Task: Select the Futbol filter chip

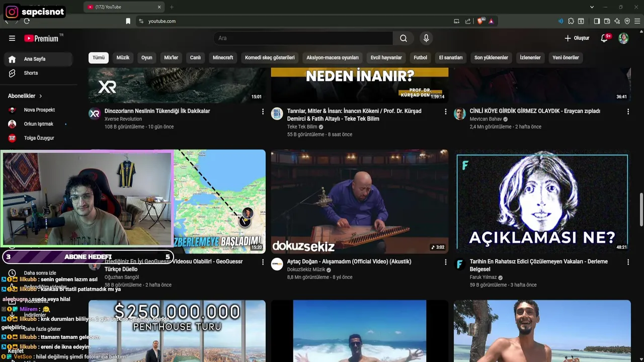Action: (x=421, y=58)
